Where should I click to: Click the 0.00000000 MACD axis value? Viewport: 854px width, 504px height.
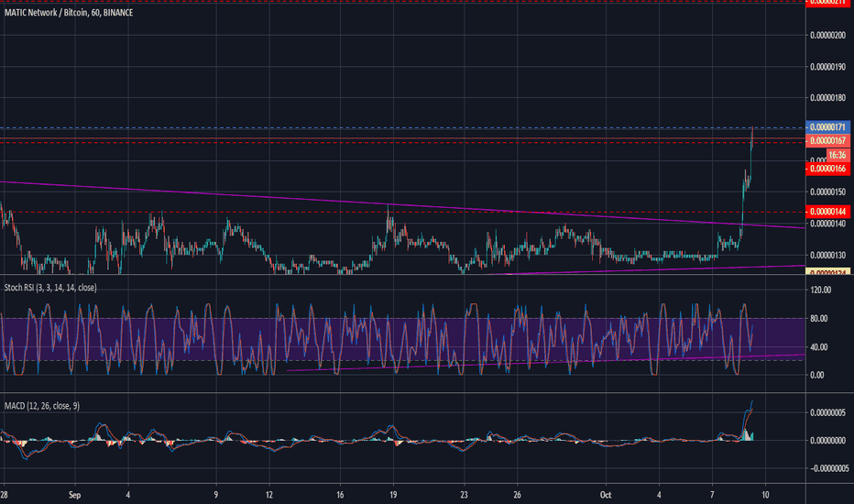[827, 440]
